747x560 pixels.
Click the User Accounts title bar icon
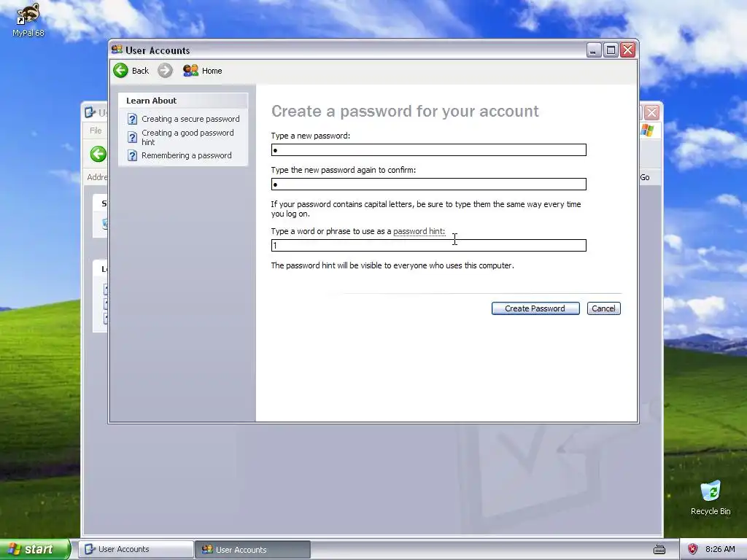tap(117, 50)
